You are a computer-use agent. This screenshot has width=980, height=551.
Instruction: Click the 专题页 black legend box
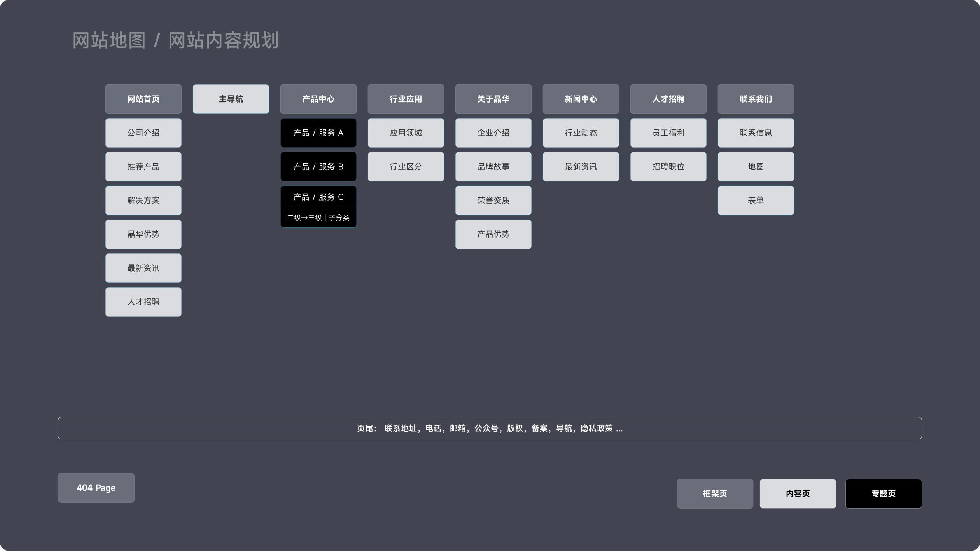tap(883, 493)
